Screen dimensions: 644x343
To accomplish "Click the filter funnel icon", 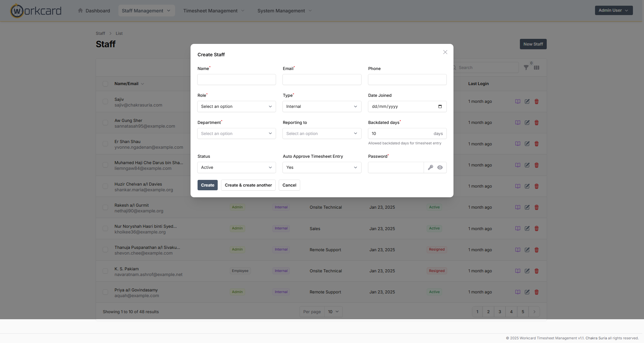I will pos(526,68).
